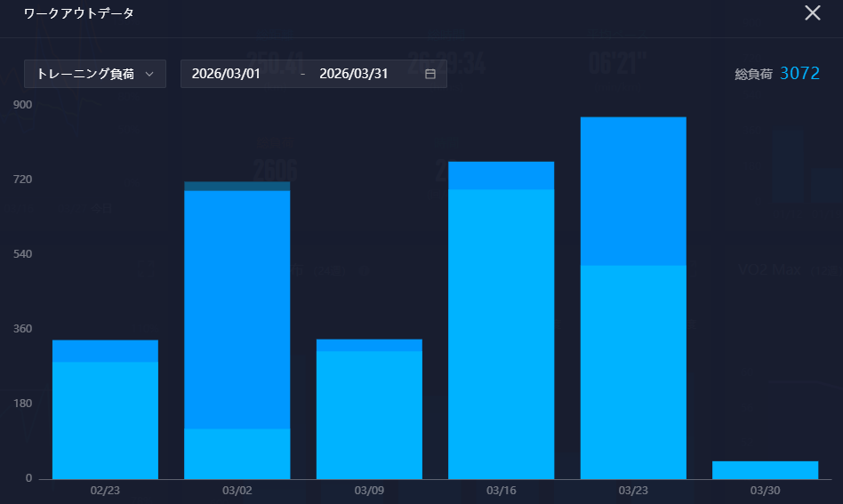The width and height of the screenshot is (843, 504).
Task: Click the 総負荷 value 3072
Action: (x=799, y=74)
